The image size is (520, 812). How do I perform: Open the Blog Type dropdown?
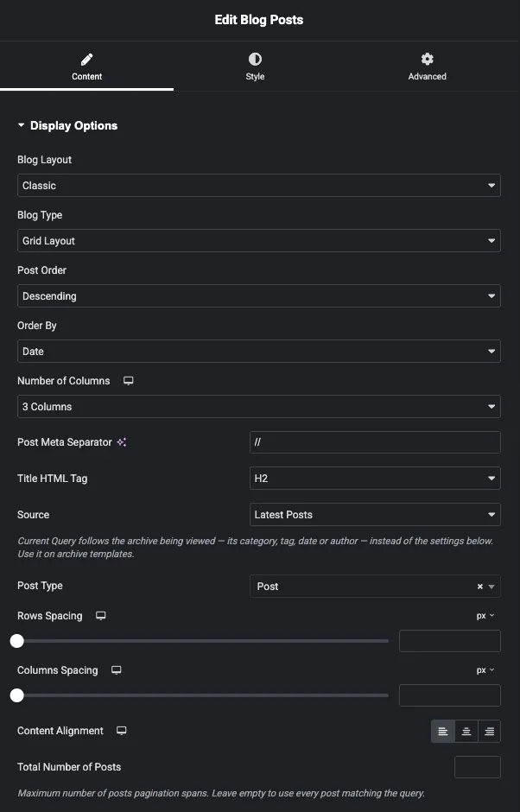pos(259,241)
